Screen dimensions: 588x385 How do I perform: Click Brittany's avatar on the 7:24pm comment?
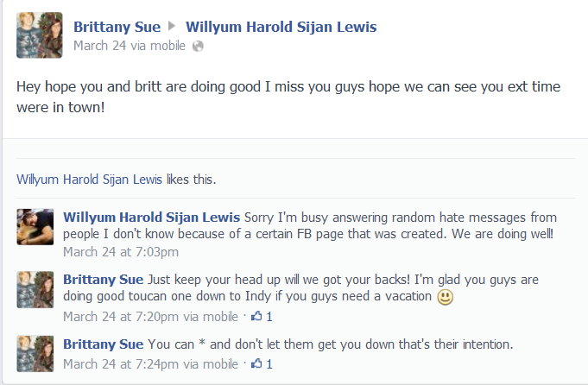(x=35, y=354)
